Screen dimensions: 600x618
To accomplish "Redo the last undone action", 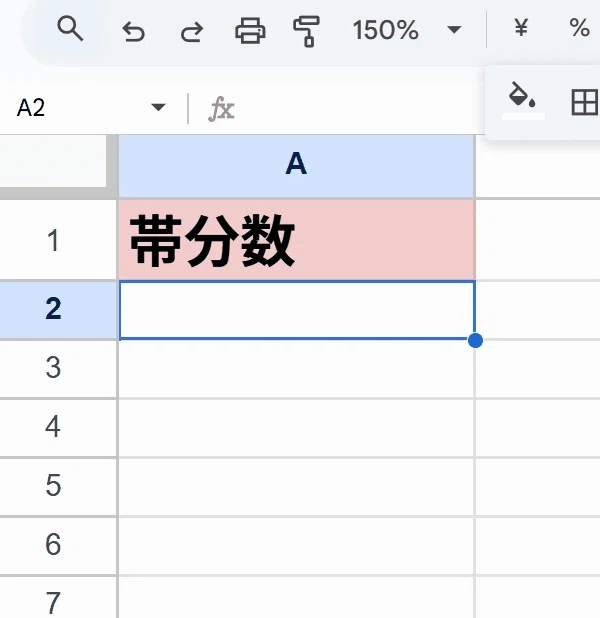I will 192,31.
